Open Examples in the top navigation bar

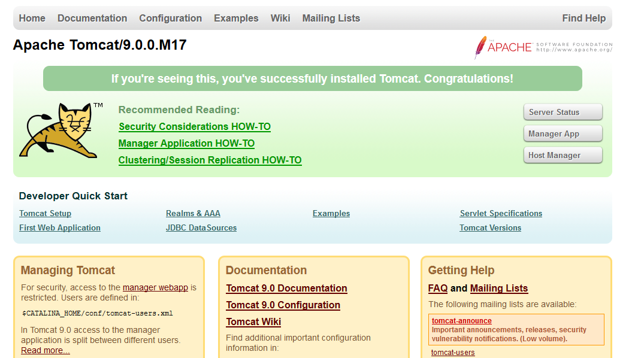click(236, 18)
